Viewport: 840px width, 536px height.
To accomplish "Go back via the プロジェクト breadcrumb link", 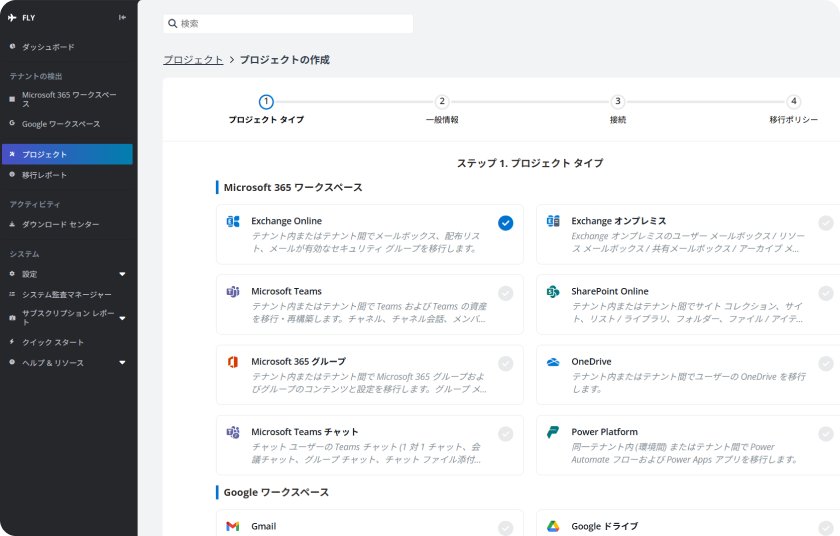I will 193,60.
